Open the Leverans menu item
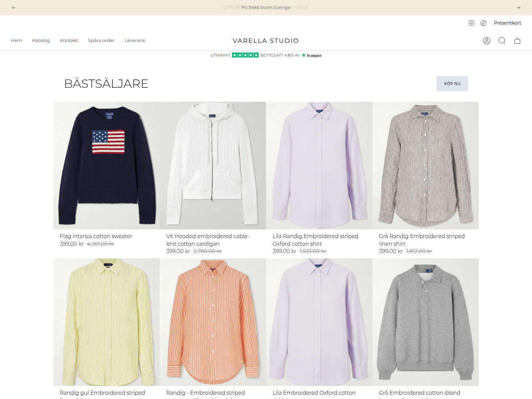 click(x=135, y=40)
